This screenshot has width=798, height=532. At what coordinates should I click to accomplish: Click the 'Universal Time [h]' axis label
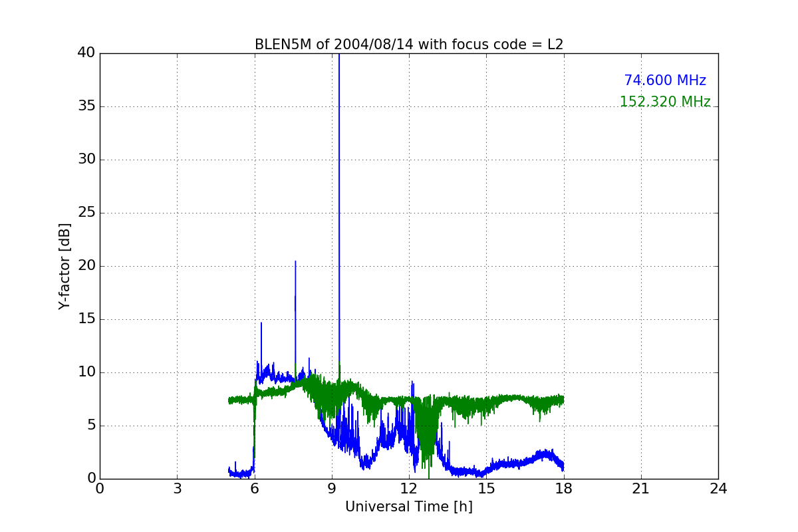[409, 507]
